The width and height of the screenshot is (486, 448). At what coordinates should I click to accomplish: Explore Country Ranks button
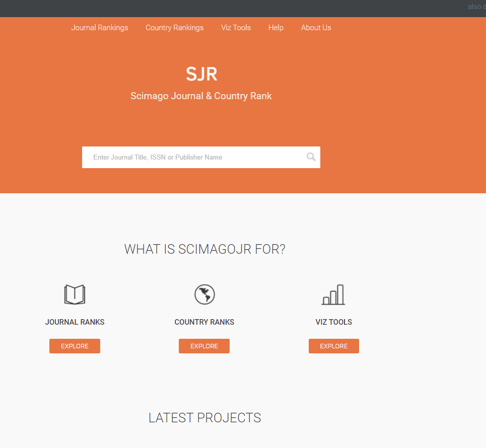[204, 346]
